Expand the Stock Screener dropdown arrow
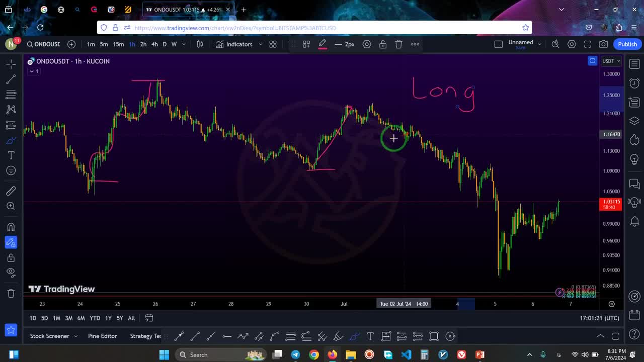The height and width of the screenshot is (362, 644). (x=76, y=336)
